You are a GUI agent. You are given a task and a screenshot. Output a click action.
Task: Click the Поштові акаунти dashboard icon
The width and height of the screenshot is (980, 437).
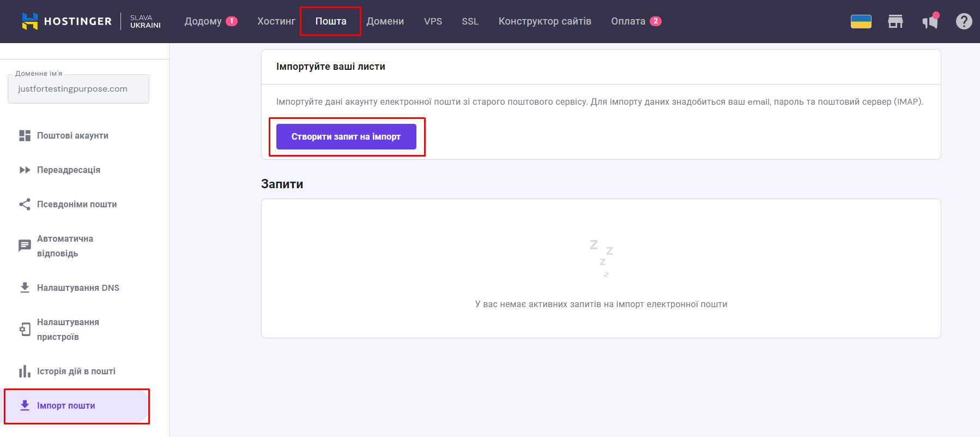(x=25, y=135)
